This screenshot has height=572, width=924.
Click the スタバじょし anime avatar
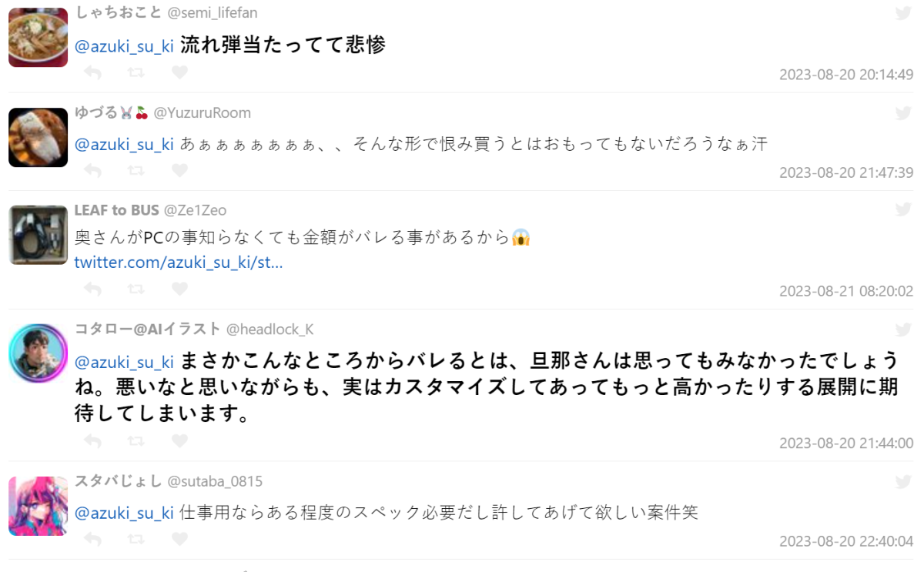click(38, 506)
